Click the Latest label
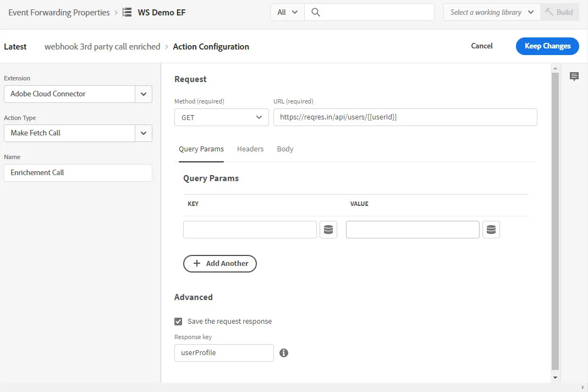Viewport: 588px width, 392px height. pyautogui.click(x=15, y=47)
